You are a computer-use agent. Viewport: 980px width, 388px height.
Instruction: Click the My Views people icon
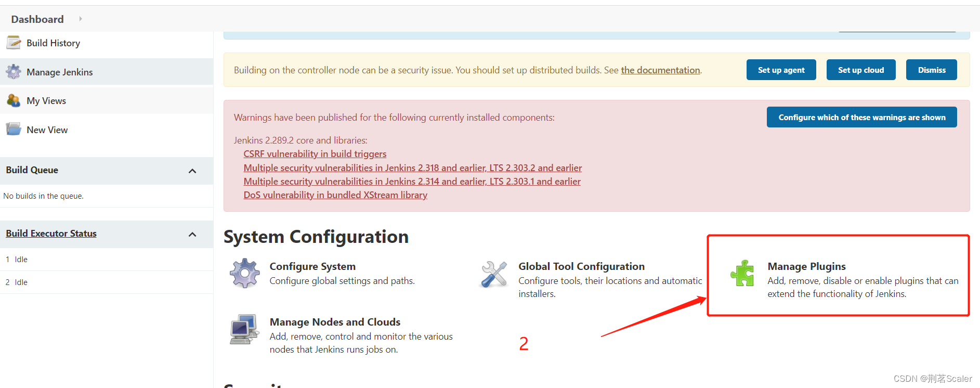(x=14, y=100)
